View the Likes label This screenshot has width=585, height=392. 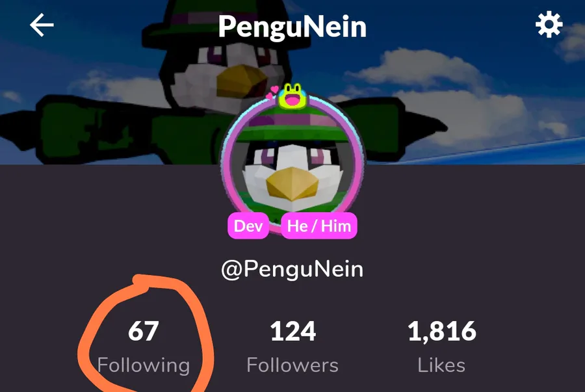tap(441, 365)
